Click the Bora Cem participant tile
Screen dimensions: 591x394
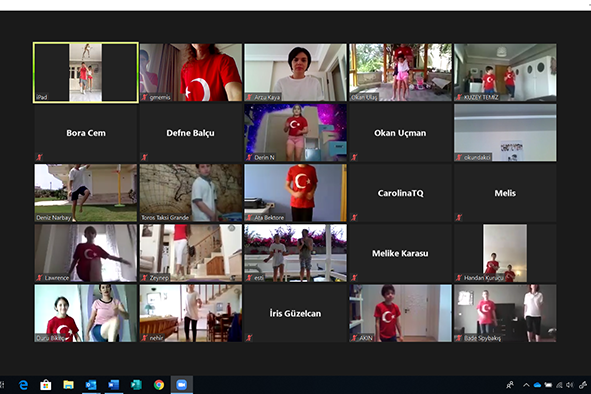tap(86, 133)
